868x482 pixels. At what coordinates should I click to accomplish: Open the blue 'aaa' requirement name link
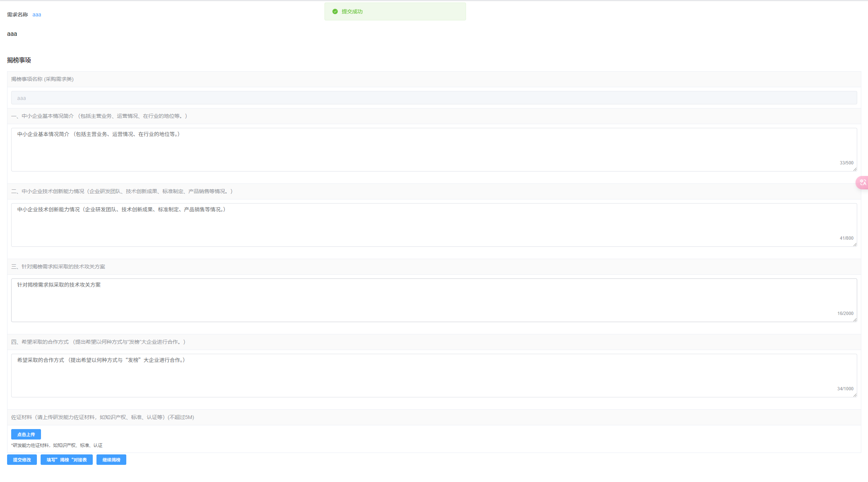pos(37,15)
